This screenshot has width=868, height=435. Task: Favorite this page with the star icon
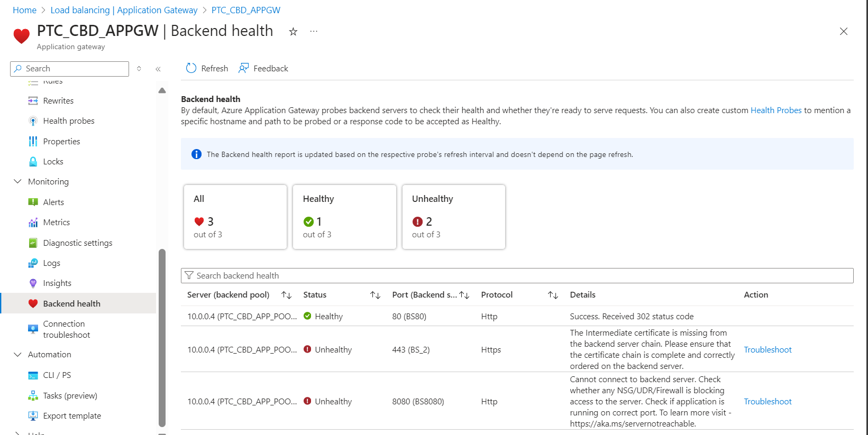pos(293,32)
